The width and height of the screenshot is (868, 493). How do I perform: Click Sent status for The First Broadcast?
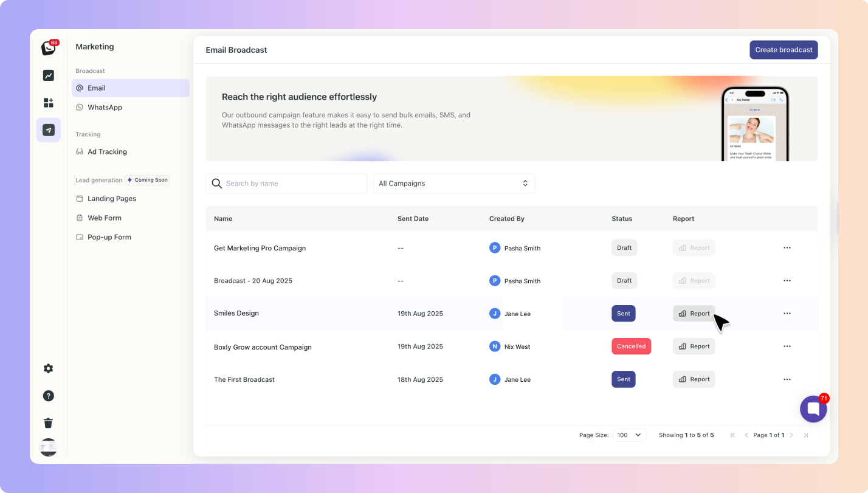tap(624, 379)
